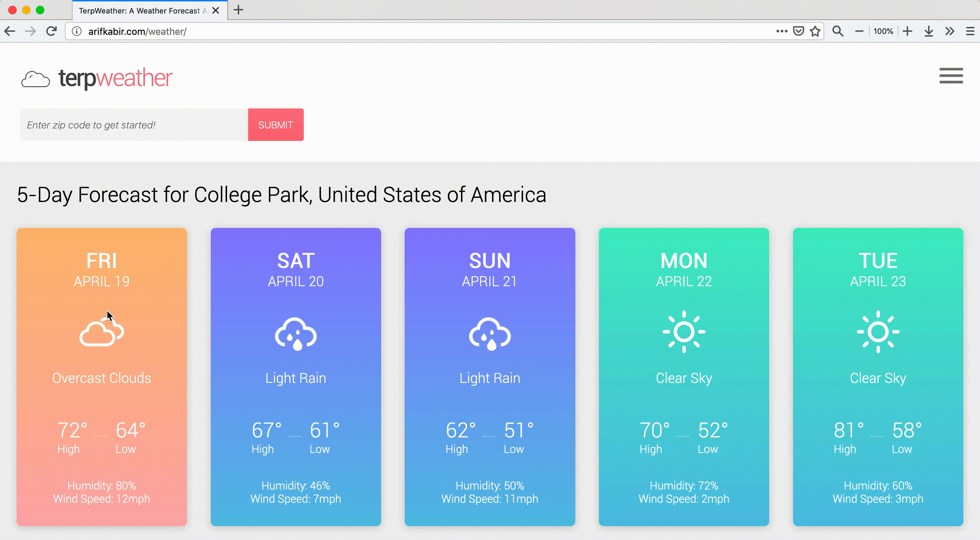
Task: Click the 51° low on Sunday
Action: [519, 430]
